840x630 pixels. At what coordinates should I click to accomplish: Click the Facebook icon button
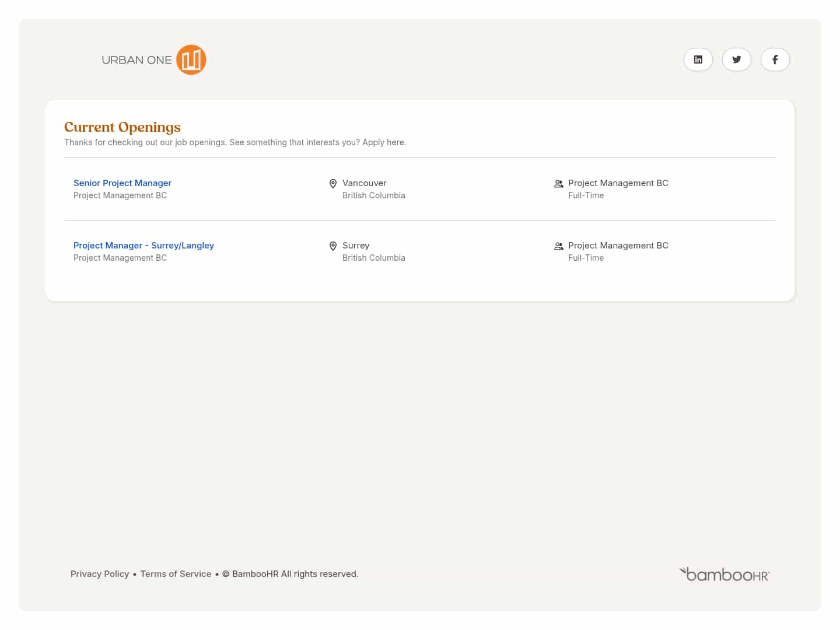(x=775, y=60)
